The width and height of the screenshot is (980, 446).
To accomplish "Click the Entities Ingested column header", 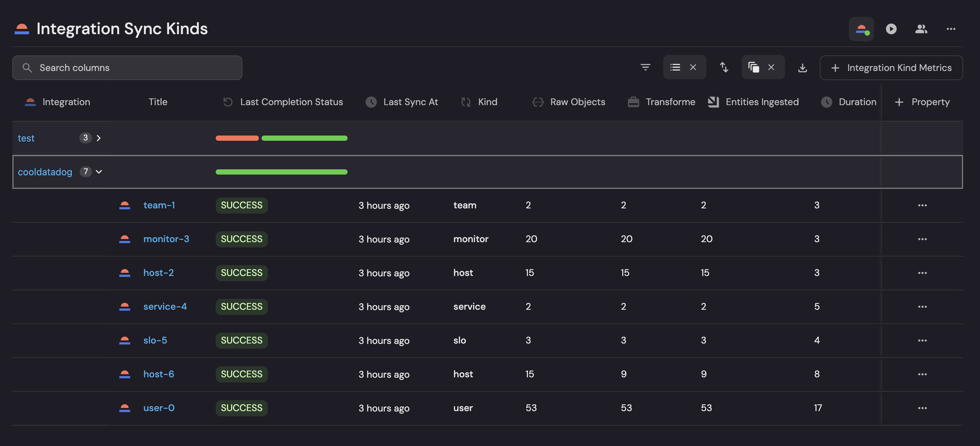I will 762,102.
